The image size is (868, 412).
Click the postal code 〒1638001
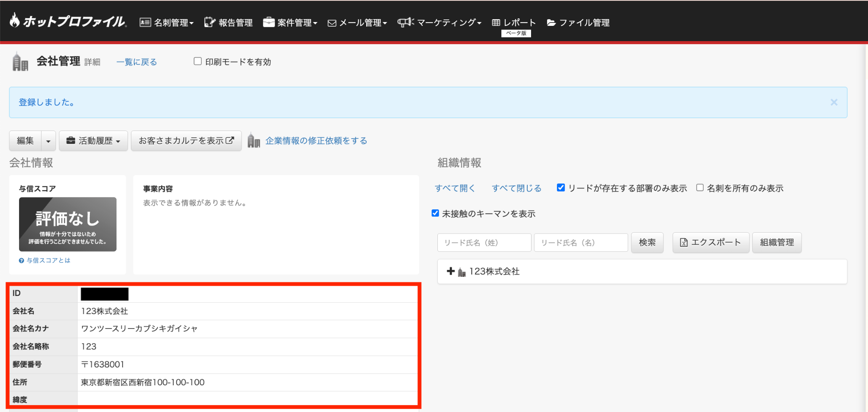pyautogui.click(x=103, y=365)
